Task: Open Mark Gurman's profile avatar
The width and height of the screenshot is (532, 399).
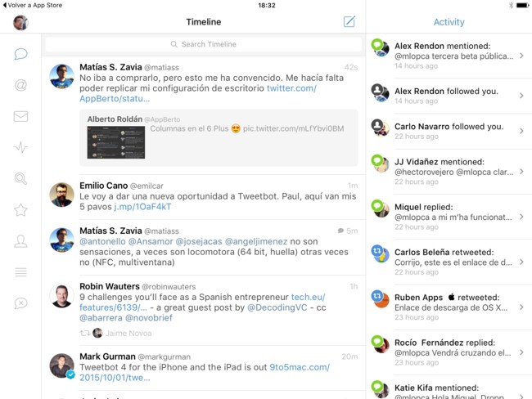Action: [x=61, y=365]
